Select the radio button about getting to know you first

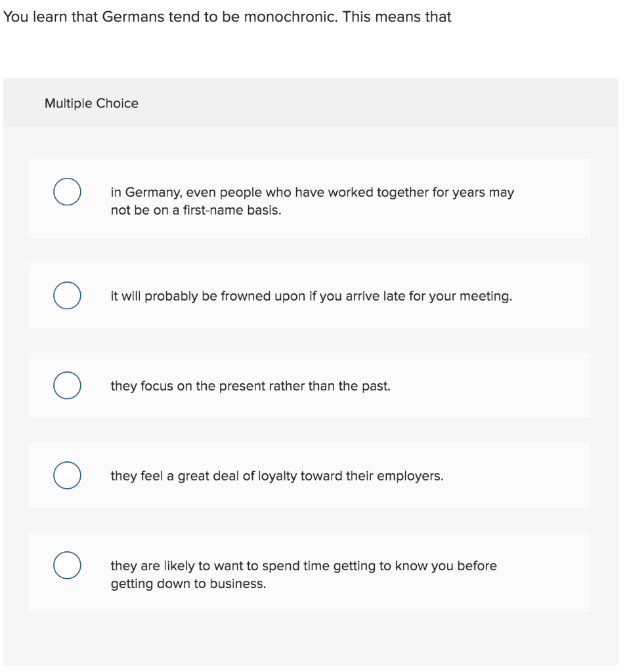point(66,564)
